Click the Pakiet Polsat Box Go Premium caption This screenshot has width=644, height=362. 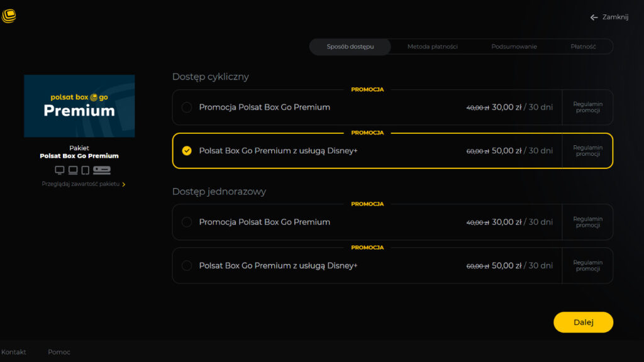pyautogui.click(x=79, y=152)
